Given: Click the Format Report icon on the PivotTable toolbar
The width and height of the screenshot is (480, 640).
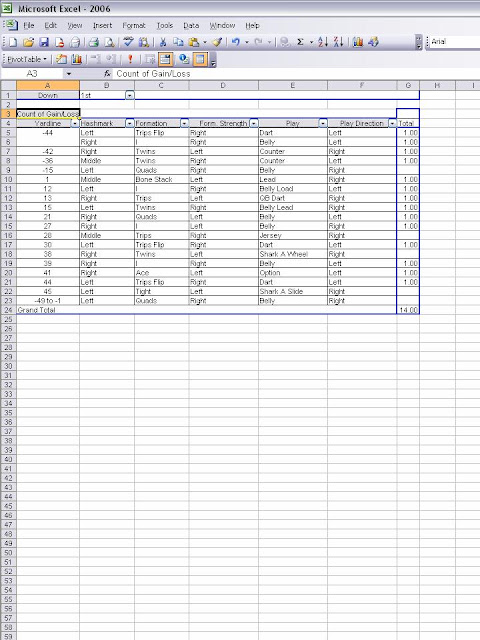Looking at the screenshot, I should (61, 60).
